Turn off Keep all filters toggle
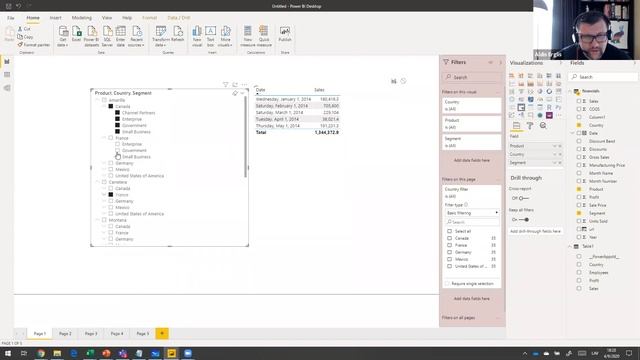This screenshot has height=360, width=640. (524, 220)
